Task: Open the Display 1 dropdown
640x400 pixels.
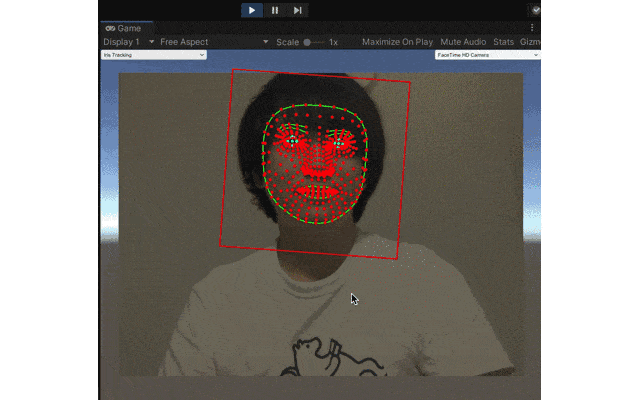Action: 128,42
